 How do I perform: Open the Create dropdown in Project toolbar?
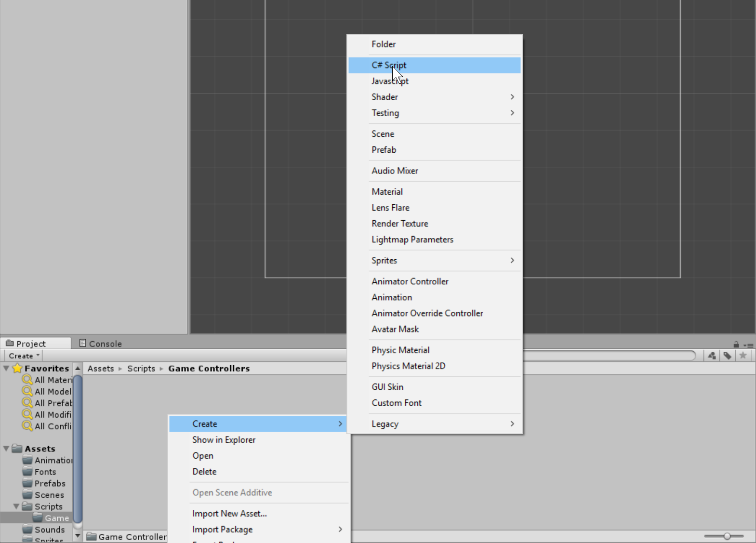pyautogui.click(x=24, y=356)
